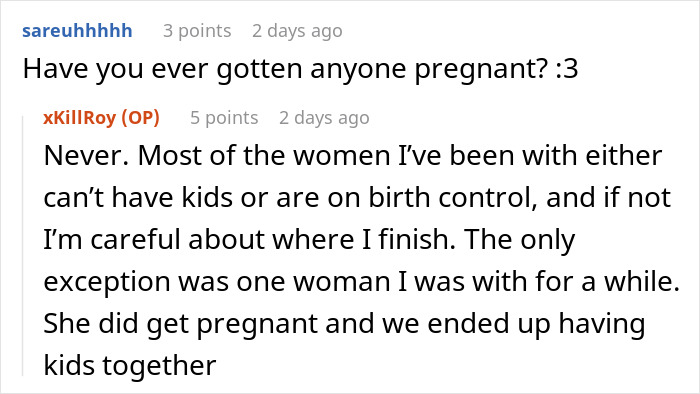The height and width of the screenshot is (394, 700).
Task: Open xKillRoy's user profile
Action: pyautogui.click(x=79, y=117)
